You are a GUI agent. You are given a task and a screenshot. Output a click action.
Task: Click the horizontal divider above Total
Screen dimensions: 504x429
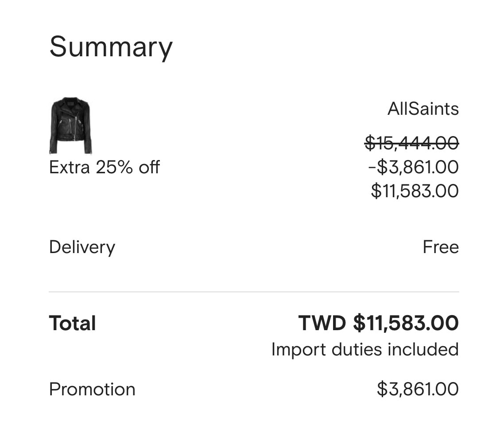(x=254, y=292)
